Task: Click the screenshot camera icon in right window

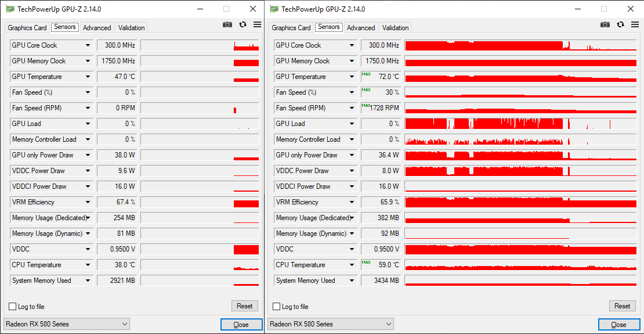Action: point(605,24)
